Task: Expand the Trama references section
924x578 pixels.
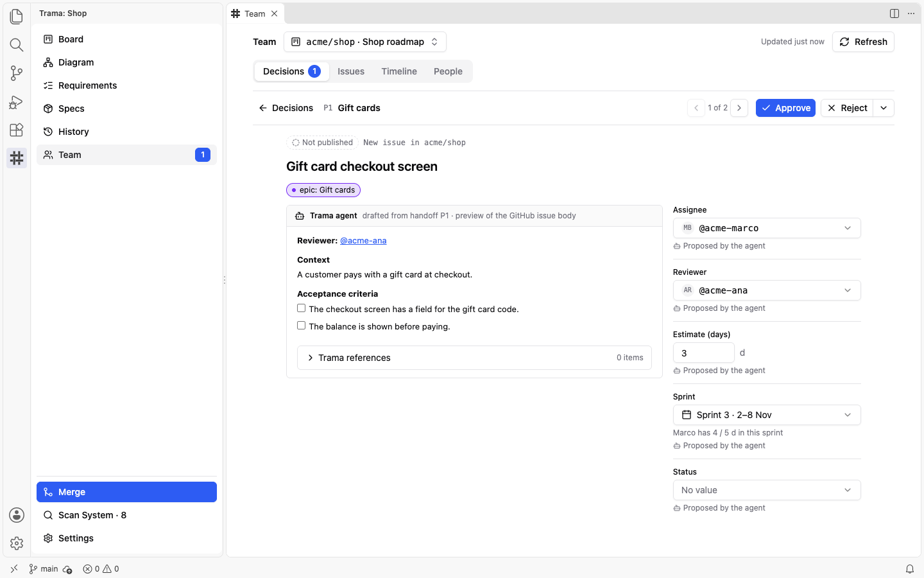Action: (x=474, y=358)
